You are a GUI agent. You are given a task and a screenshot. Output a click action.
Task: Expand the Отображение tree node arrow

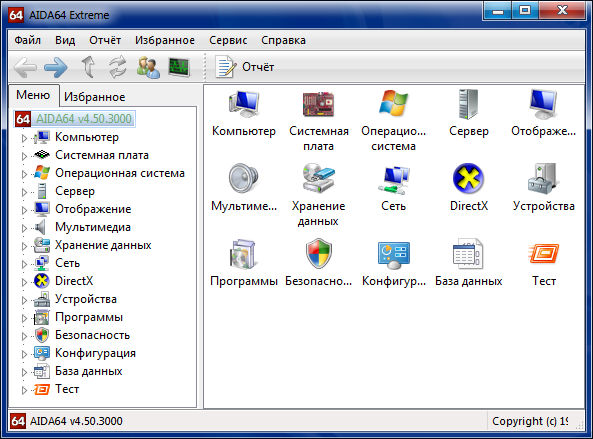click(x=24, y=210)
